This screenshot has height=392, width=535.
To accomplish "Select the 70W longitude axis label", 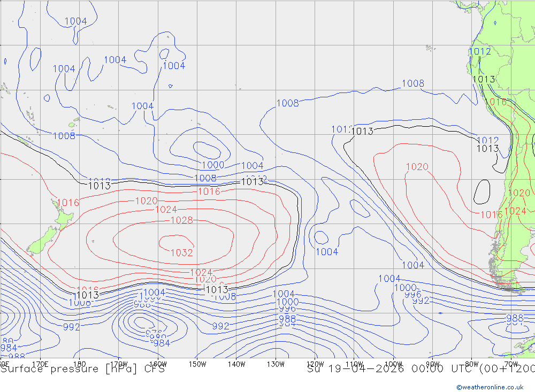I will coord(511,364).
